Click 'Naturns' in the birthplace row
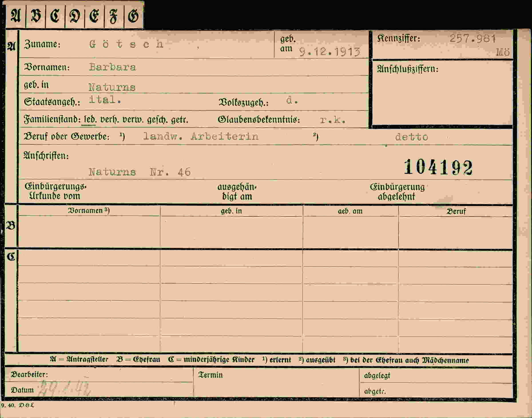 click(x=112, y=87)
